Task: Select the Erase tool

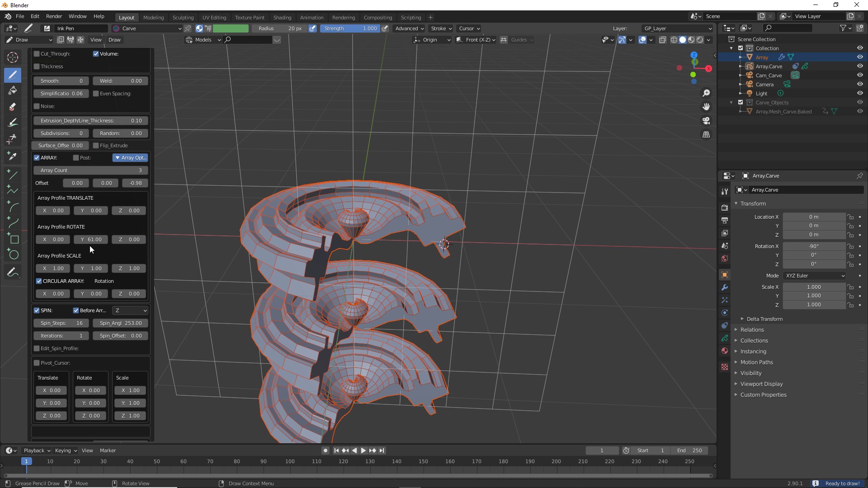Action: [x=13, y=107]
